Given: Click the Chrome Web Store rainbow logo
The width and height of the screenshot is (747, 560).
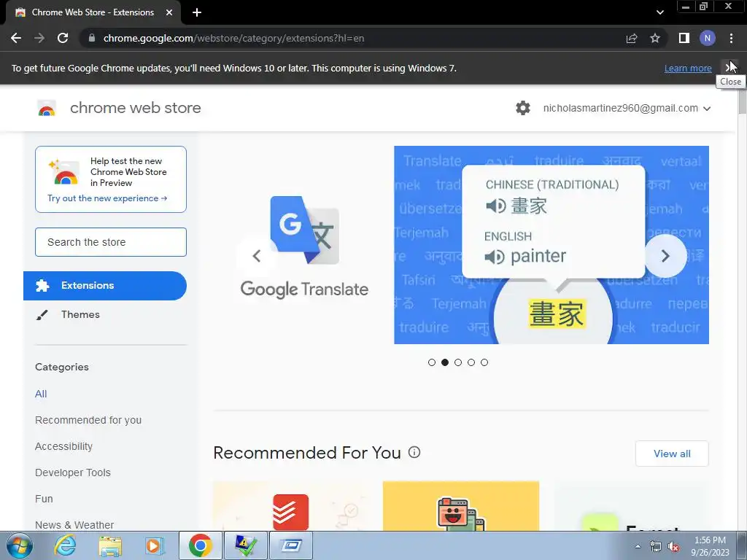Looking at the screenshot, I should 47,108.
